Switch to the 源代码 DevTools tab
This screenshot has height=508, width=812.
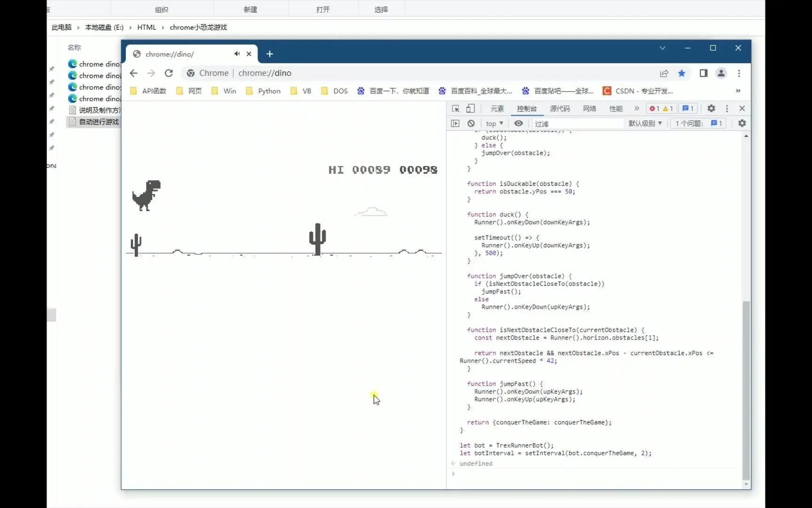560,109
